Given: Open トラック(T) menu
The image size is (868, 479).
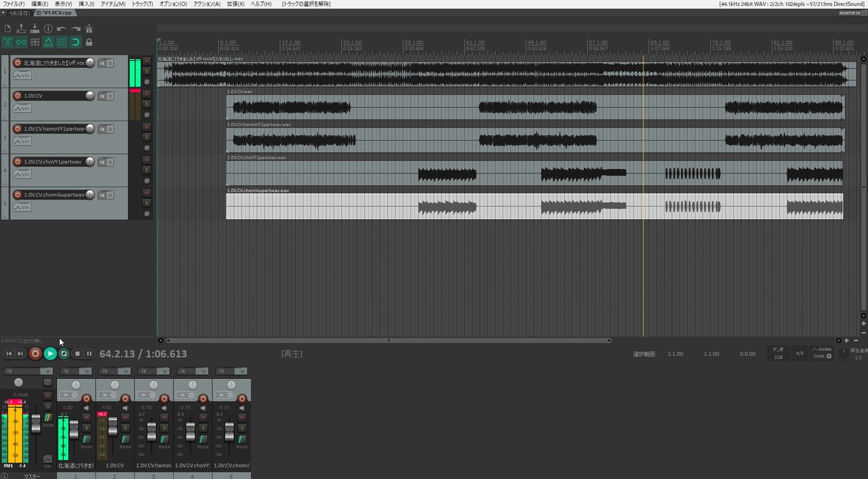Looking at the screenshot, I should 142,4.
